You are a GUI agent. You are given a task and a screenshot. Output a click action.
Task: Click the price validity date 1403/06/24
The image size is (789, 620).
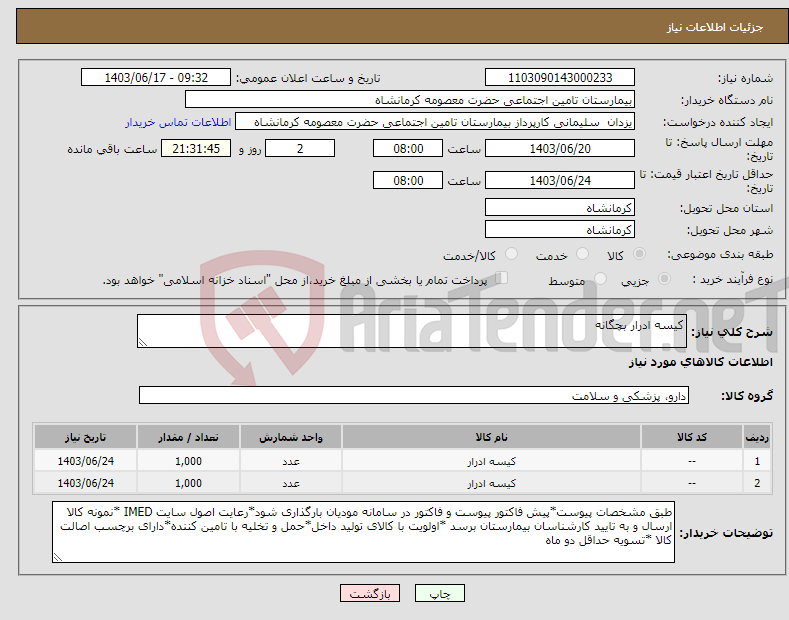[x=560, y=180]
